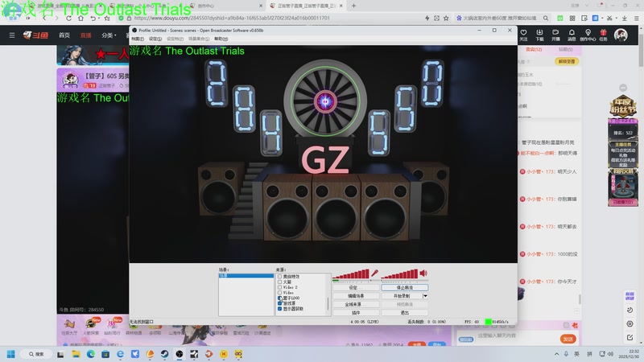
Task: Expand the Douyu 分类 category dropdown
Action: point(109,35)
